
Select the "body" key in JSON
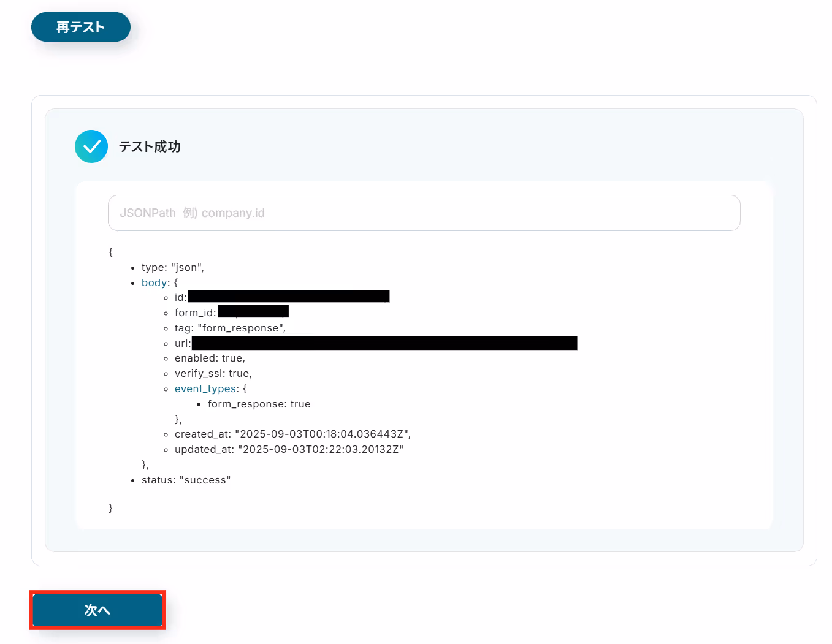(155, 282)
